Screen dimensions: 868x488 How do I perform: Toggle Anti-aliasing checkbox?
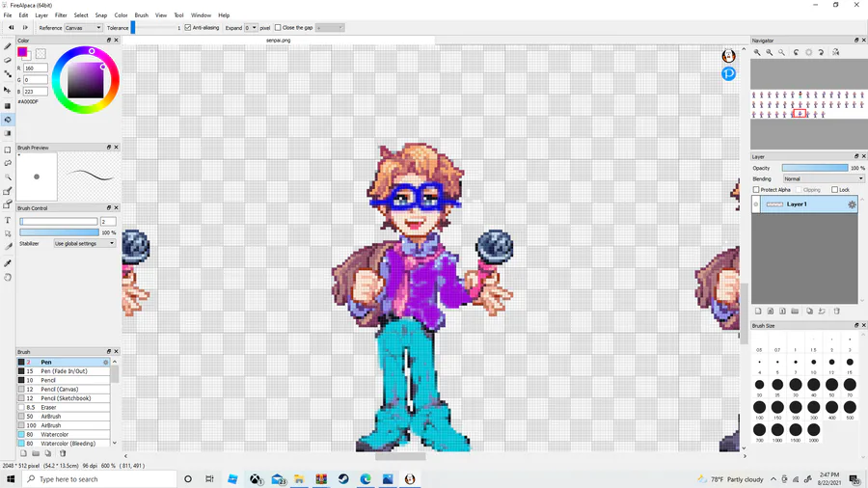pos(188,28)
